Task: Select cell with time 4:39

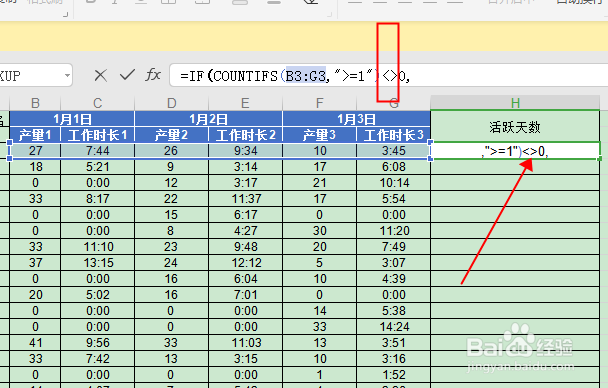Action: pyautogui.click(x=393, y=279)
